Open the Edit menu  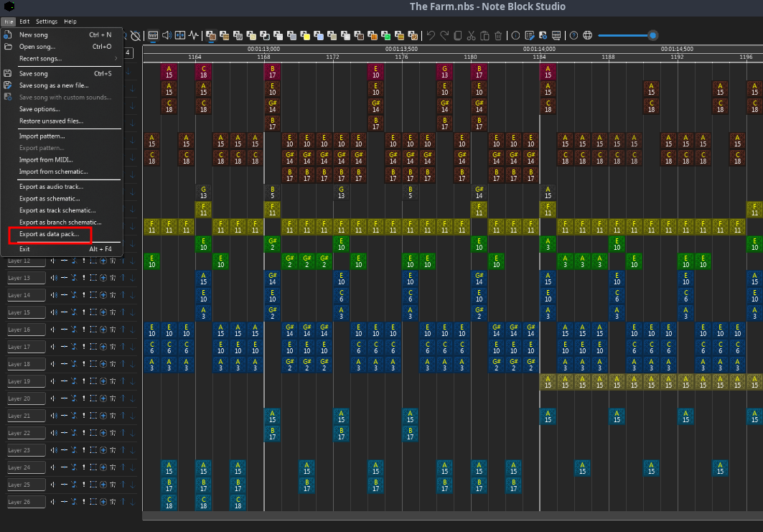coord(24,22)
